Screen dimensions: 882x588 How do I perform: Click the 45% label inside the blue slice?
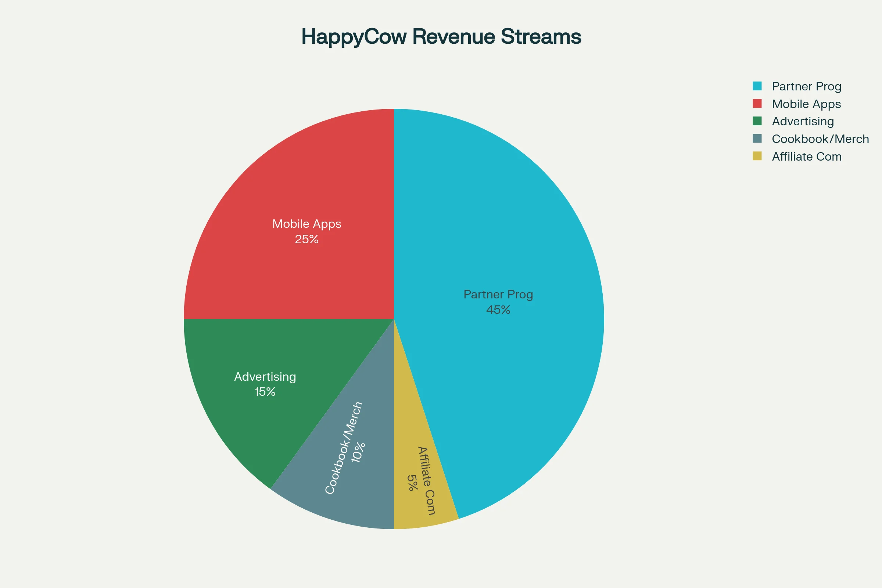(498, 310)
